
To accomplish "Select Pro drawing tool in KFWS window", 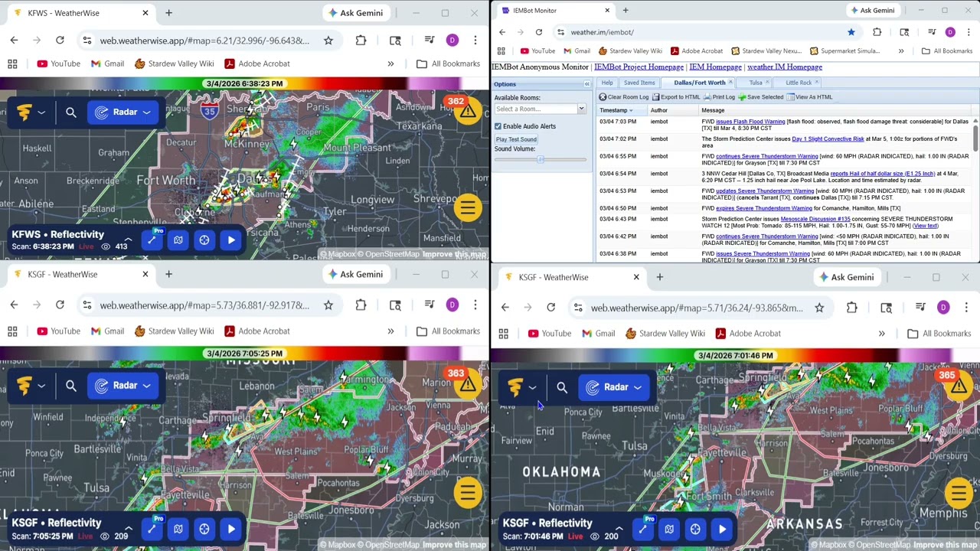I will 152,240.
